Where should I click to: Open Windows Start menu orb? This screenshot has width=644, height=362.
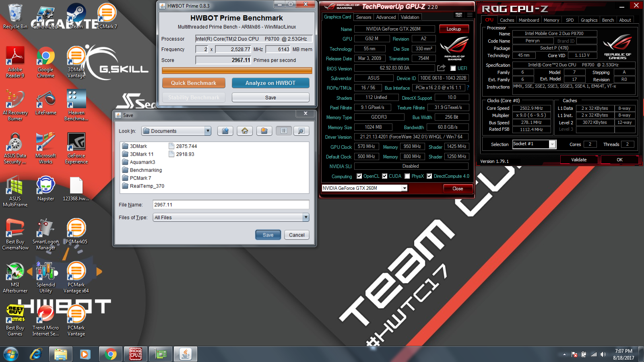pyautogui.click(x=11, y=354)
